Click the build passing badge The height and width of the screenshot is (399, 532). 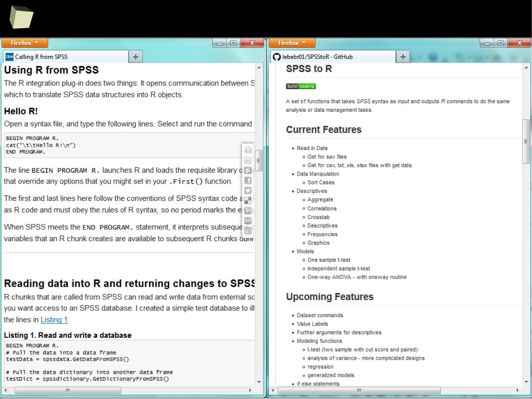[301, 86]
